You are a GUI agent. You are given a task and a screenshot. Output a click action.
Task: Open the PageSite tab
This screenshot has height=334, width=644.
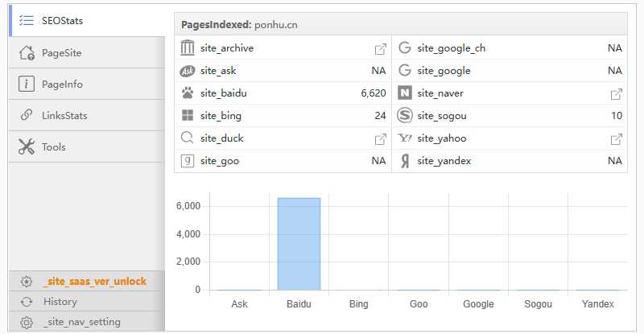(62, 53)
